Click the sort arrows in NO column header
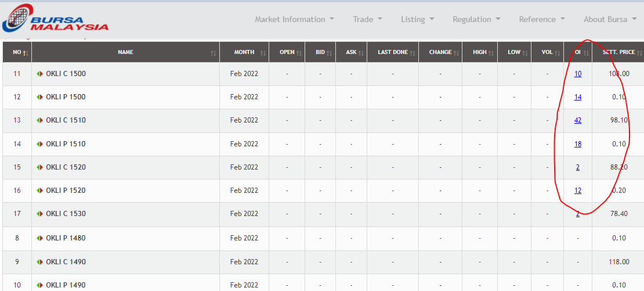 26,53
